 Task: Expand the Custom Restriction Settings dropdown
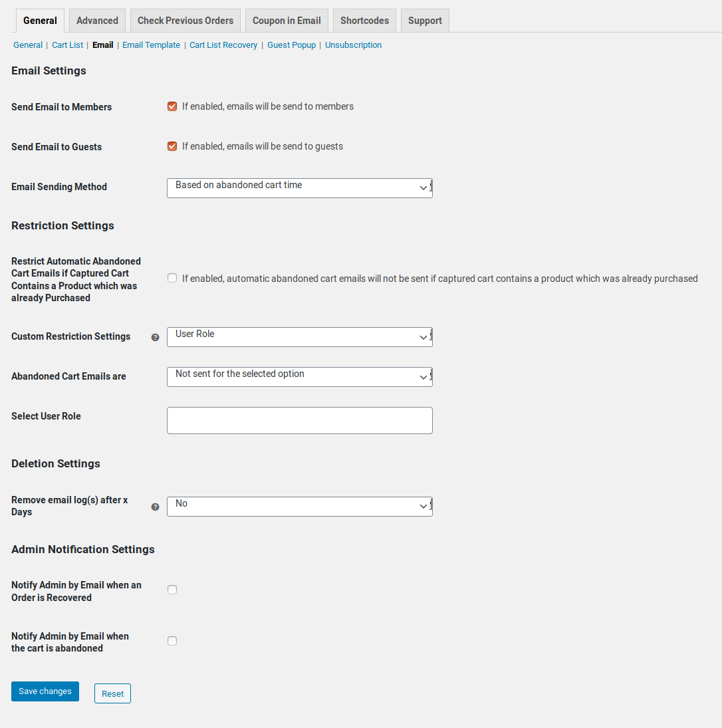[x=299, y=336]
